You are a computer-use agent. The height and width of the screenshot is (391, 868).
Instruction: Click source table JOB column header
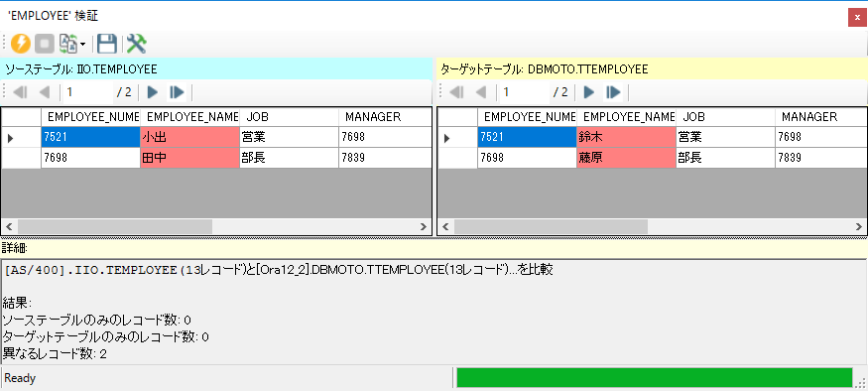(x=289, y=117)
